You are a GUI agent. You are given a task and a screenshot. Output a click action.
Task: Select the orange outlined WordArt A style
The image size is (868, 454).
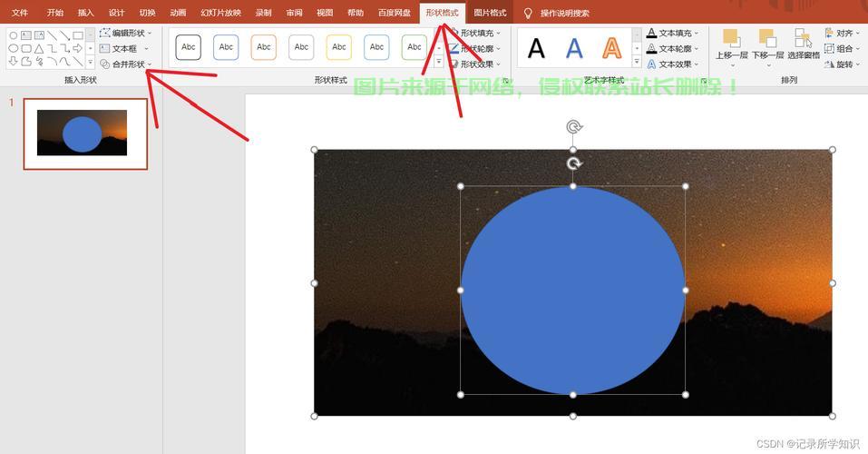click(611, 48)
